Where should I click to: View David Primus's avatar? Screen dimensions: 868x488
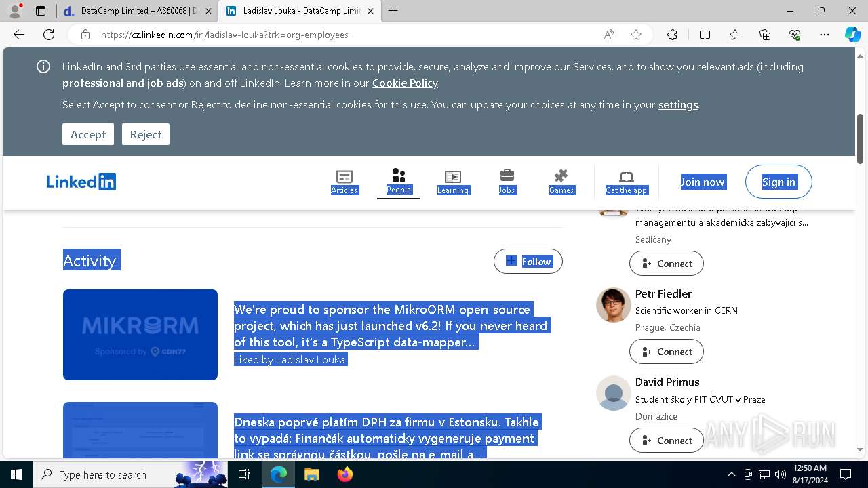pyautogui.click(x=614, y=393)
